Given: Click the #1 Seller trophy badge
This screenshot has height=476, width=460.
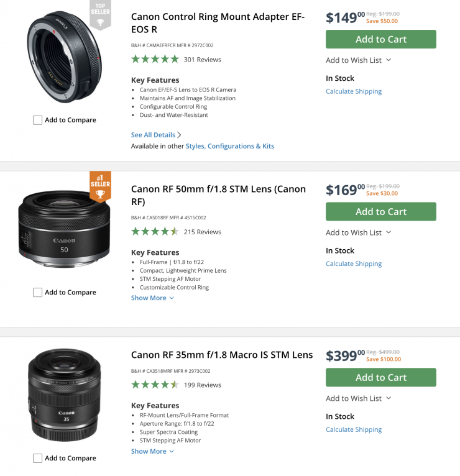Looking at the screenshot, I should pyautogui.click(x=100, y=186).
